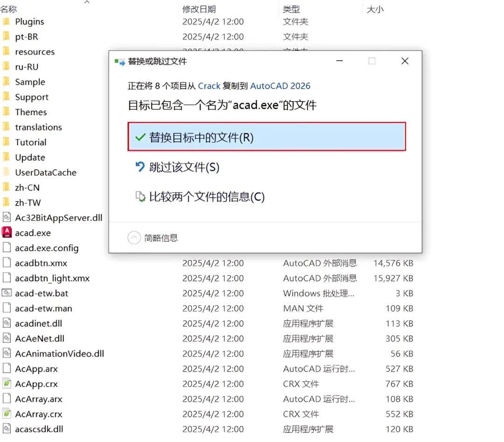
Task: Select the pt-BR folder icon
Action: pos(7,36)
